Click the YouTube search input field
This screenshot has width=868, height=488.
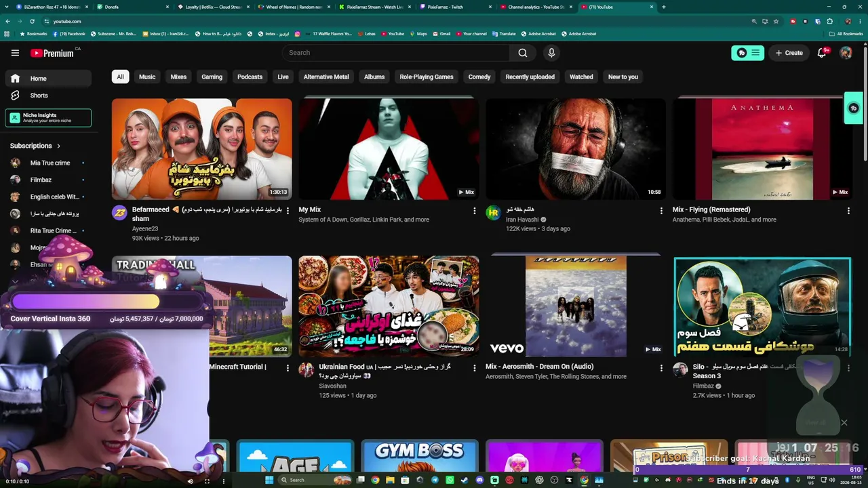[x=396, y=53]
